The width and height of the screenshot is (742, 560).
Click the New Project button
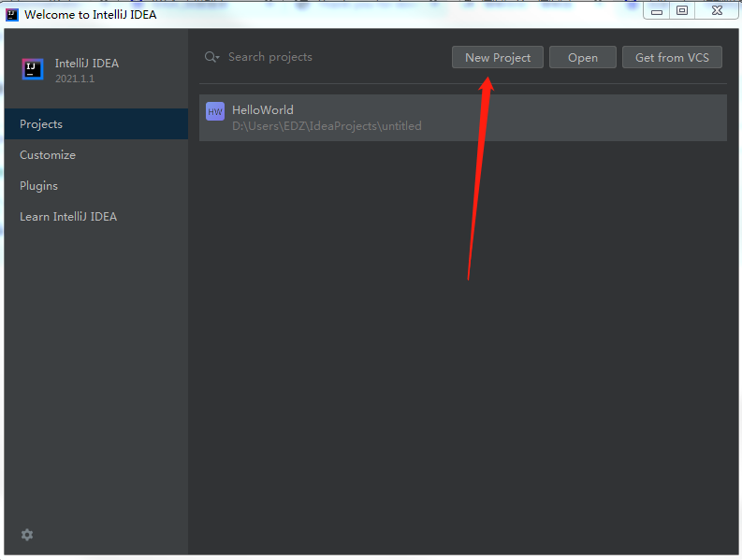click(498, 57)
